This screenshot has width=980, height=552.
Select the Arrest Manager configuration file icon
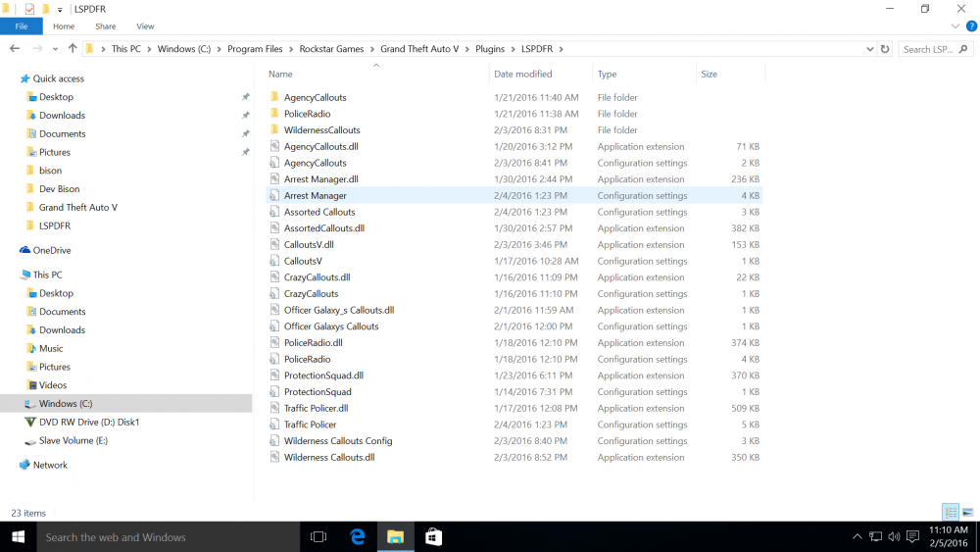274,195
